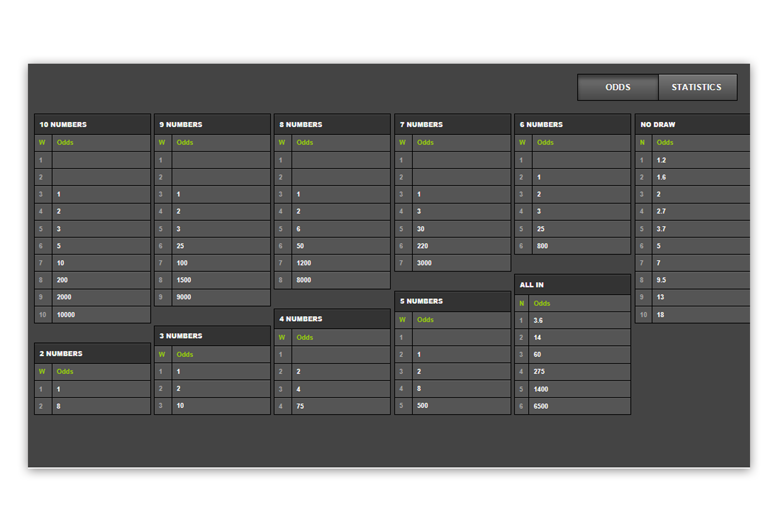
Task: Select the 30 odds in 7 NUMBERS
Action: (x=461, y=229)
